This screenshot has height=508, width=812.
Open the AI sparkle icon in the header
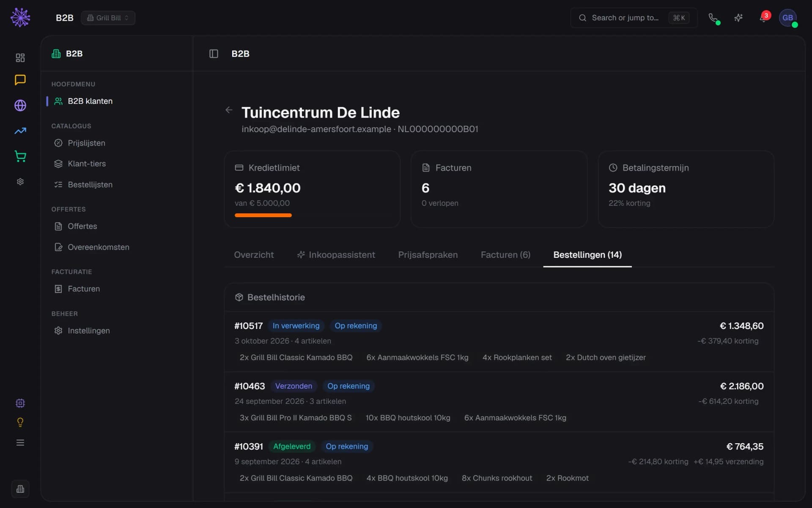click(738, 18)
